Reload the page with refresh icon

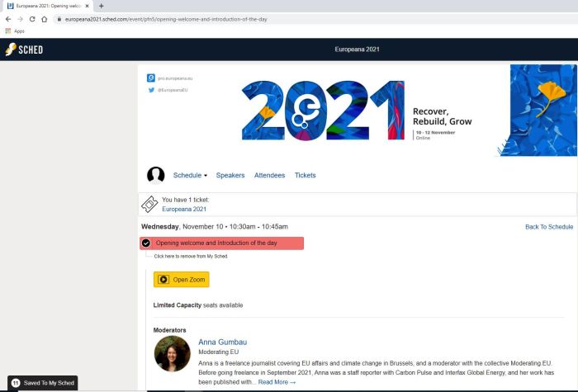point(32,19)
